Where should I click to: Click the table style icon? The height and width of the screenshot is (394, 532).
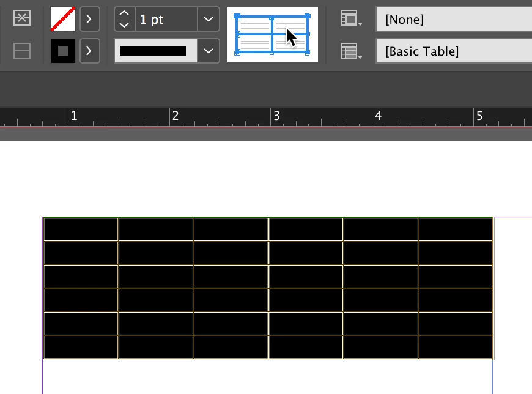pos(351,51)
